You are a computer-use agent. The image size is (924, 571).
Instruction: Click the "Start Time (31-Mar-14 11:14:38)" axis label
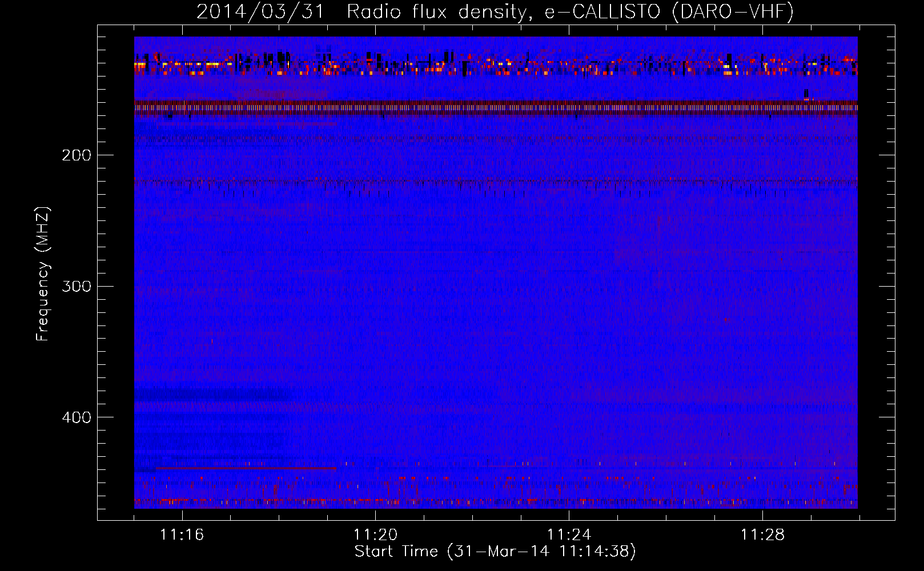[x=495, y=552]
